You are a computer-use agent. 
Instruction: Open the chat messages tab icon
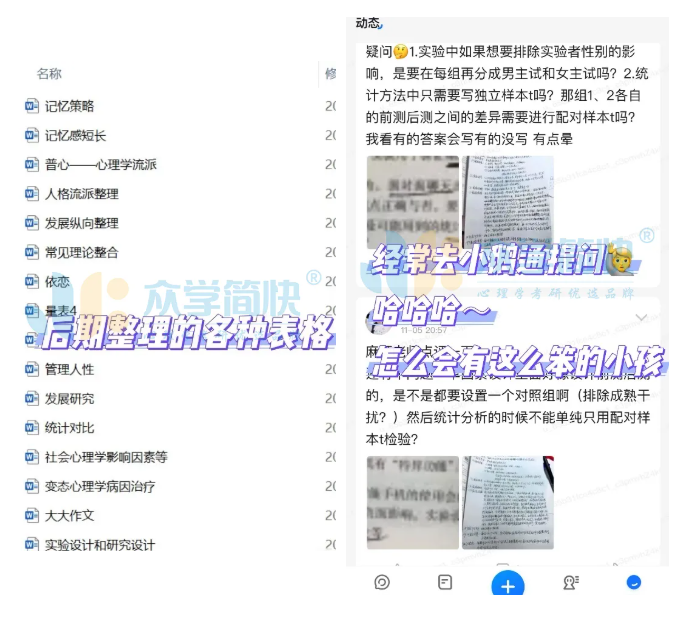(x=382, y=582)
